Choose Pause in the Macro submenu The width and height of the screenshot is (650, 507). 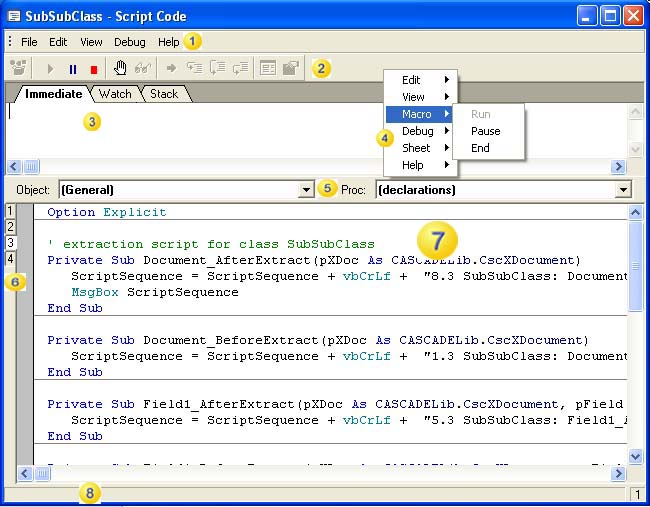click(x=485, y=131)
